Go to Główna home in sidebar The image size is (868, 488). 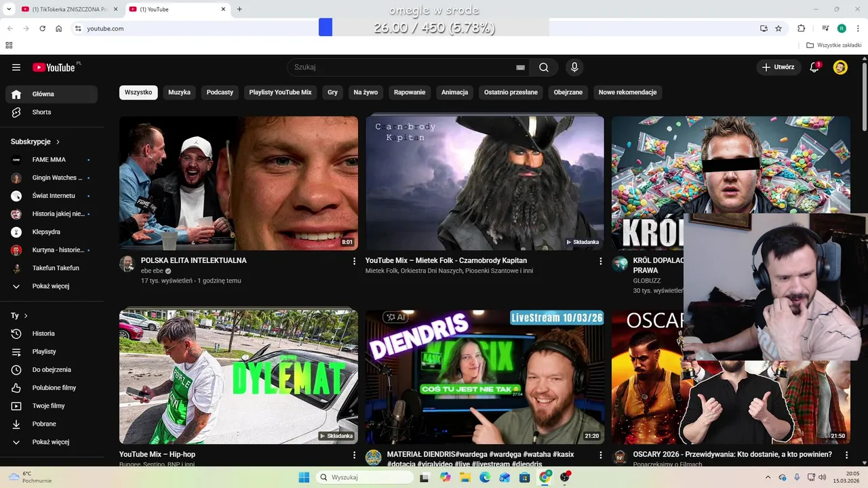pyautogui.click(x=52, y=94)
